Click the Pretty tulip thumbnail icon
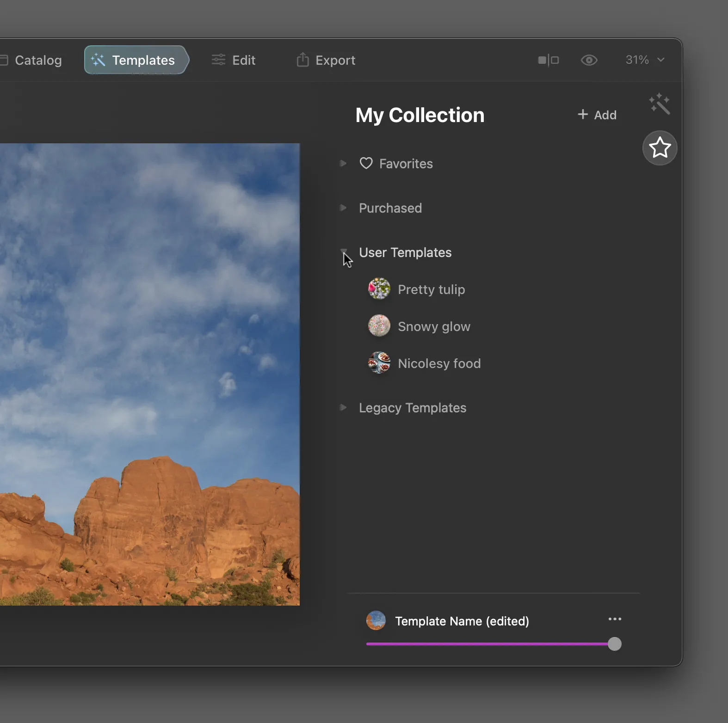Screen dimensions: 728x723 tap(379, 289)
